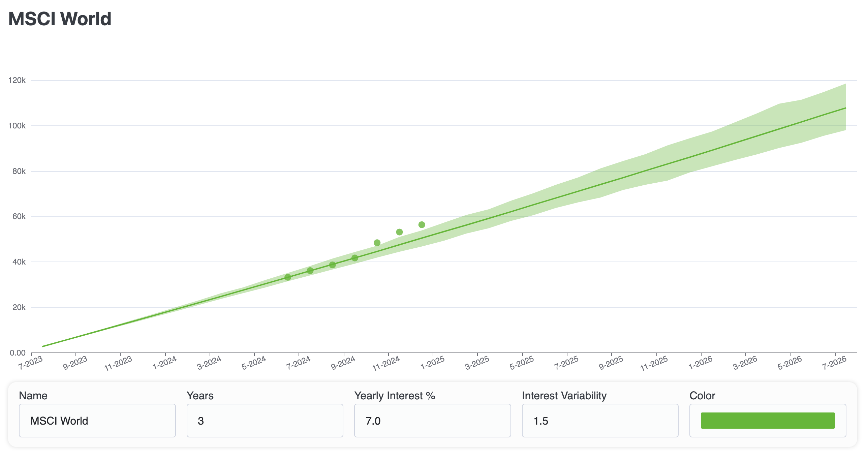This screenshot has width=868, height=461.
Task: Click the data point near 53k
Action: [x=399, y=232]
